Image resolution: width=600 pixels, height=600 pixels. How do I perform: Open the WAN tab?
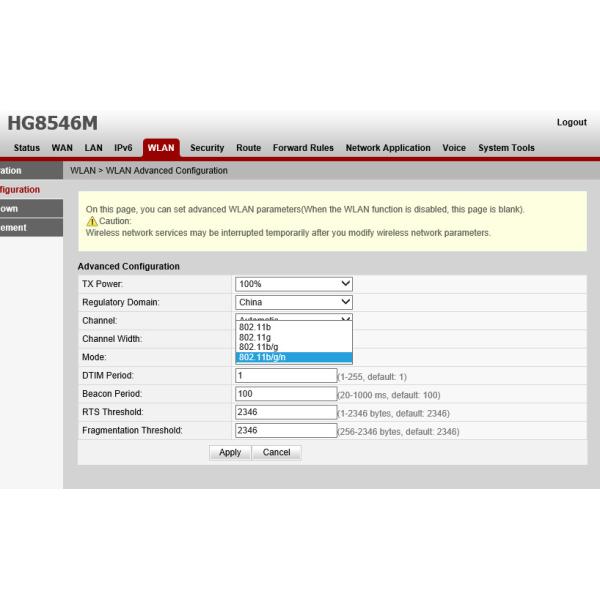pyautogui.click(x=62, y=148)
